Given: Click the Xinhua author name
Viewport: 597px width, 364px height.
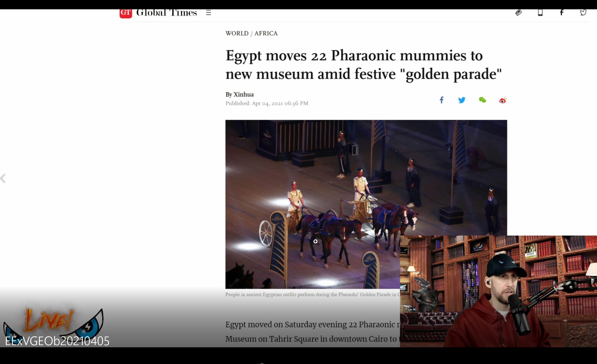Looking at the screenshot, I should point(243,94).
